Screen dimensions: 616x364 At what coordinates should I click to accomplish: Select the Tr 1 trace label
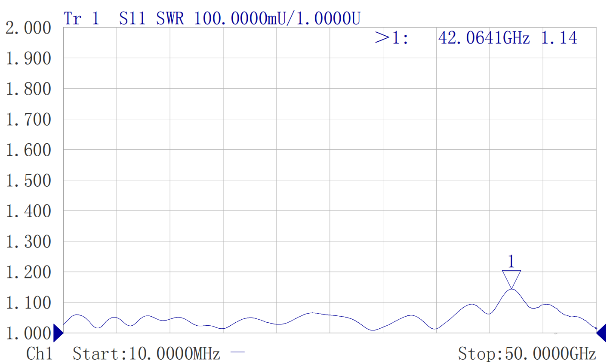point(81,19)
